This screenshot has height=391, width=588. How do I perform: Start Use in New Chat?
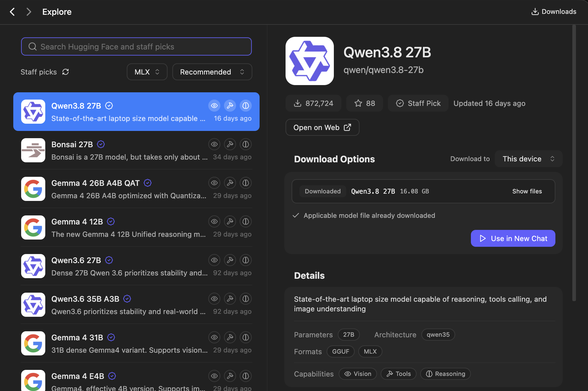[x=513, y=238]
